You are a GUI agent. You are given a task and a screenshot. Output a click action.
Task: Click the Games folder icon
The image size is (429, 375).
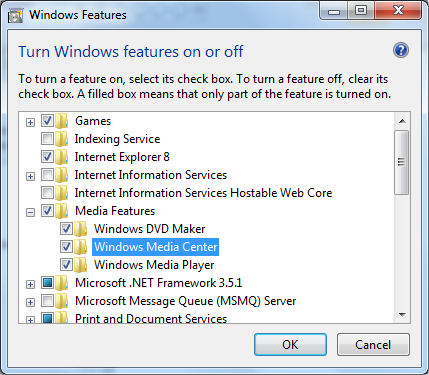point(62,121)
